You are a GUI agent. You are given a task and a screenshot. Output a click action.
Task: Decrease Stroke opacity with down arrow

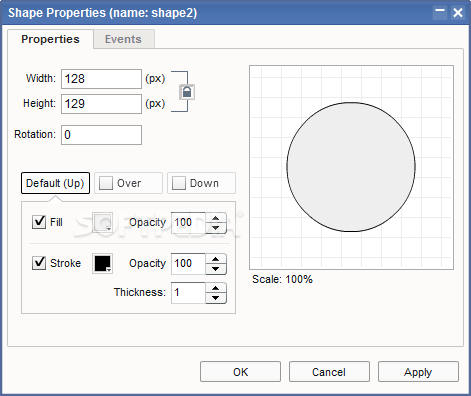pos(216,269)
